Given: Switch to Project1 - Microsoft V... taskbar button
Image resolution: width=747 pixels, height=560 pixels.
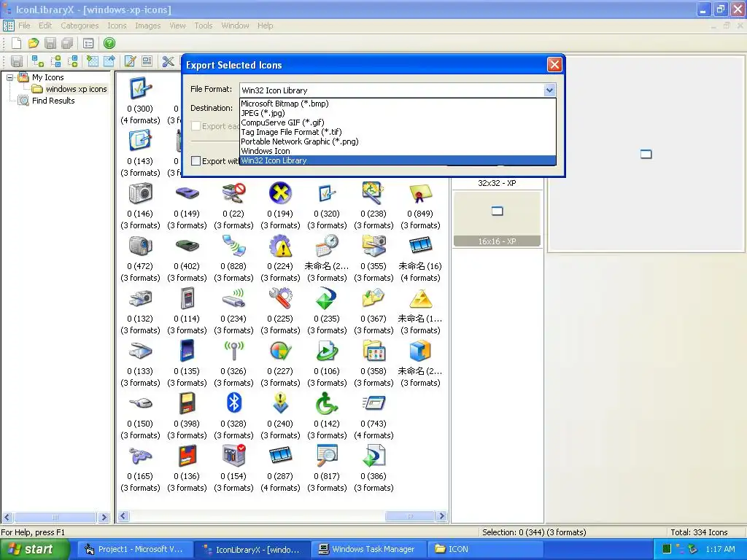Looking at the screenshot, I should coord(135,549).
